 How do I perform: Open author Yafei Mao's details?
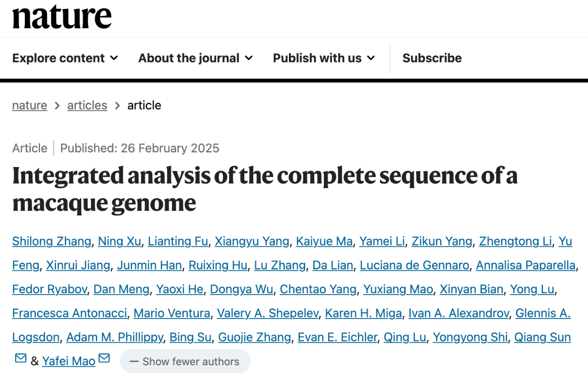(69, 362)
